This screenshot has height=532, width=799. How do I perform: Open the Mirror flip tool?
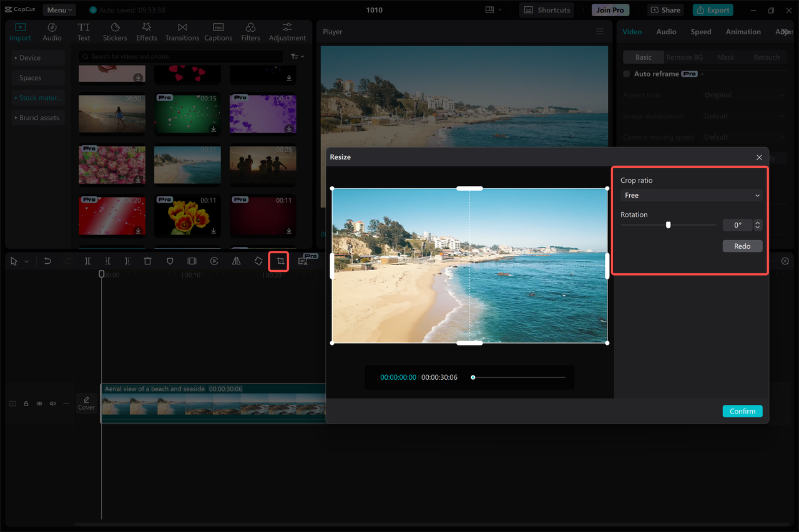pos(236,261)
